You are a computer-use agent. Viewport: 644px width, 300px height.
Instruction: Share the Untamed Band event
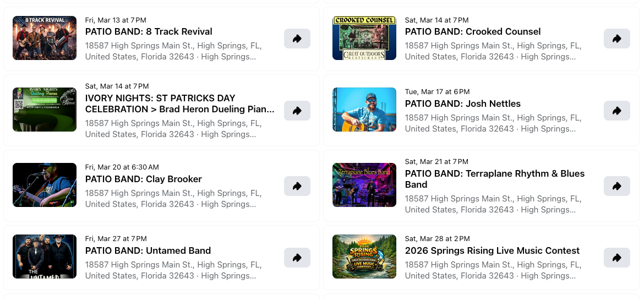(297, 258)
